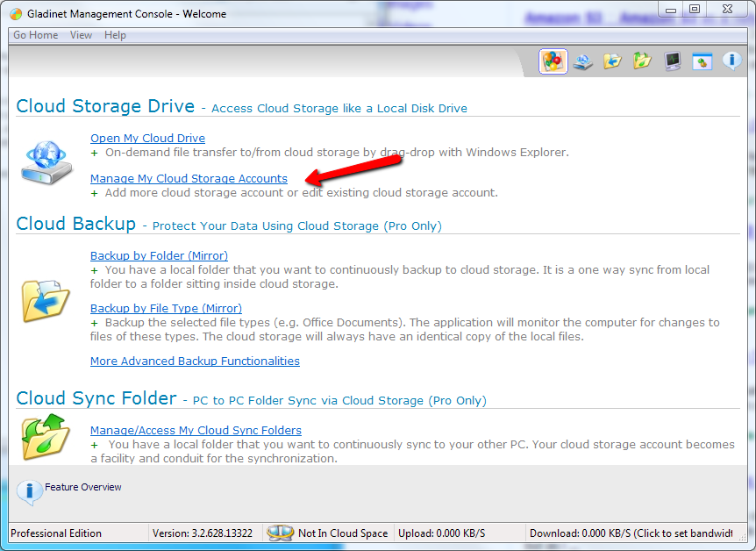This screenshot has height=551, width=756.
Task: Open the Go Home menu
Action: click(36, 35)
